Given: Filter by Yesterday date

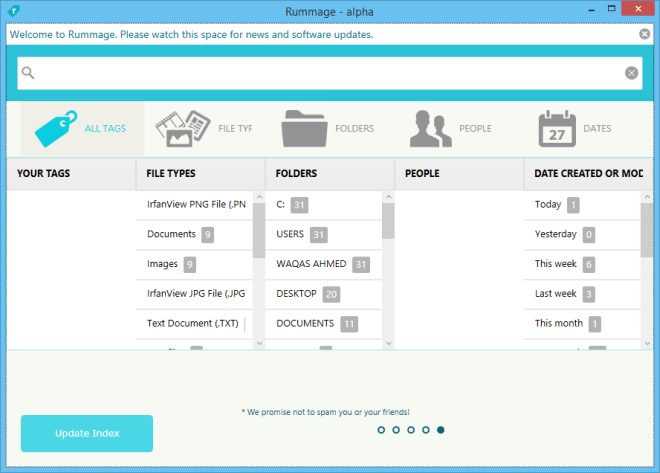Looking at the screenshot, I should (582, 234).
